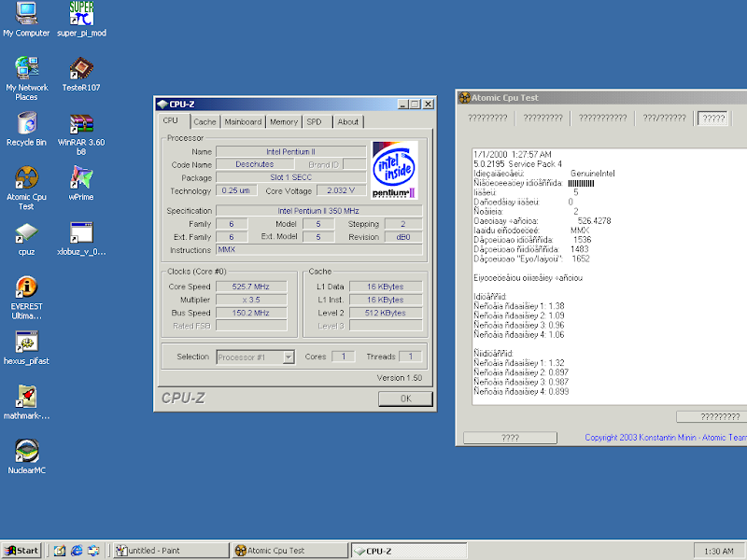This screenshot has width=747, height=560.
Task: Switch to untitled - Paint in taskbar
Action: pyautogui.click(x=170, y=551)
